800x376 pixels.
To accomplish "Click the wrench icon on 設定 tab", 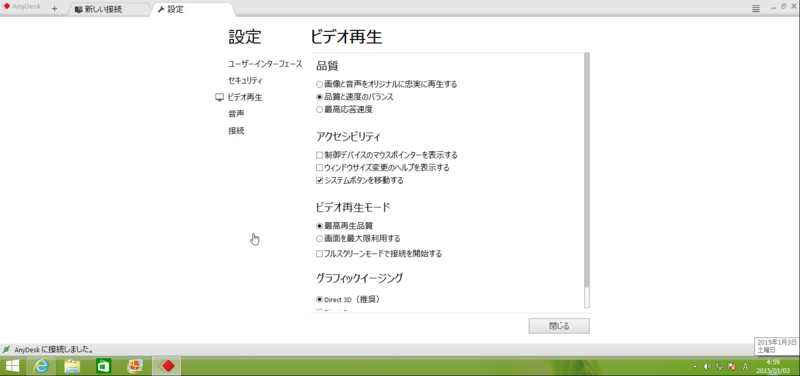I will [x=161, y=9].
